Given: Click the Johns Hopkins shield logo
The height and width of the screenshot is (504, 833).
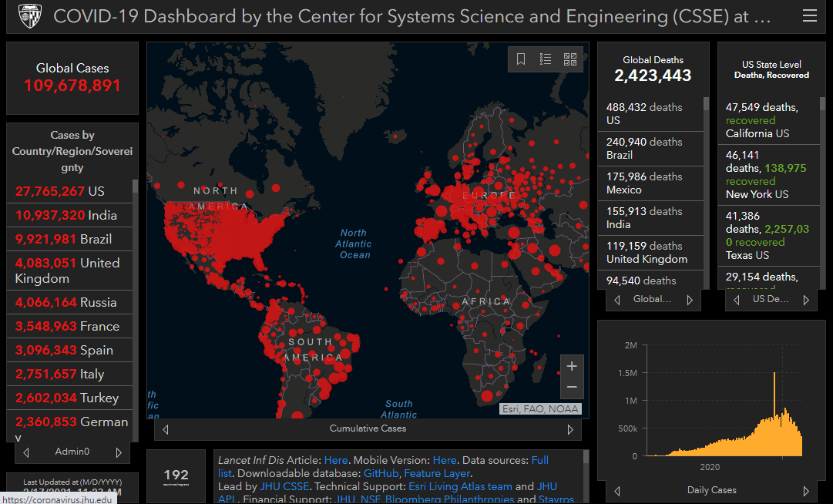Looking at the screenshot, I should [x=30, y=16].
